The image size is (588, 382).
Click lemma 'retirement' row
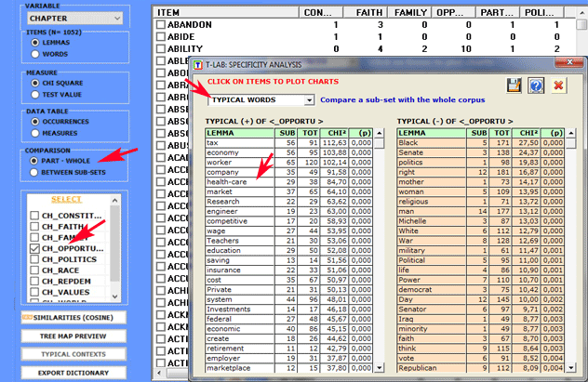pos(240,349)
